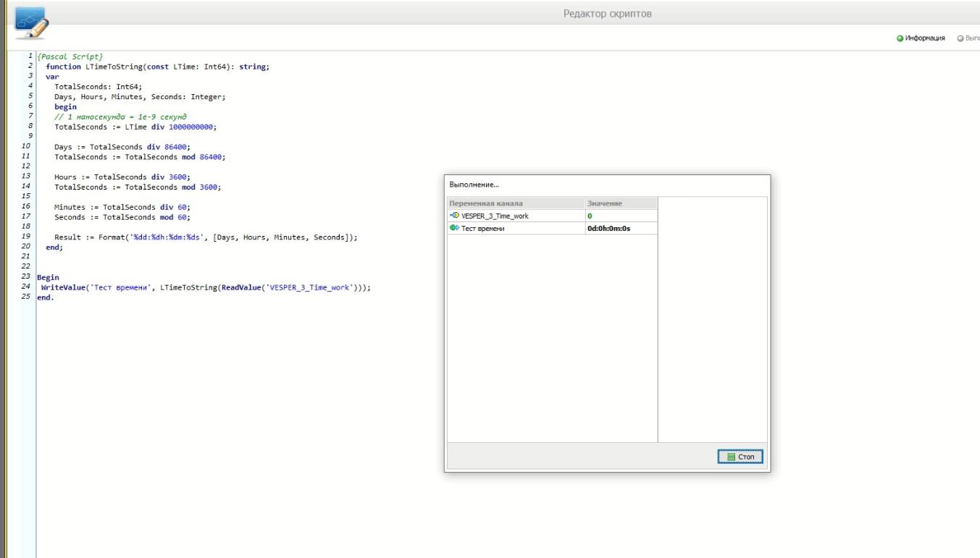
Task: Click the final end. statement on line 25
Action: (45, 297)
